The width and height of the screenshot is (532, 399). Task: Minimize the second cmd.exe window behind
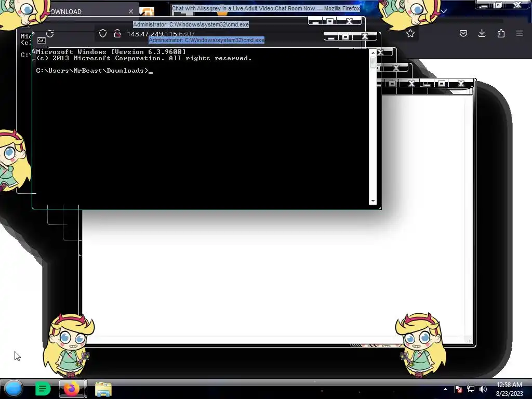[315, 21]
